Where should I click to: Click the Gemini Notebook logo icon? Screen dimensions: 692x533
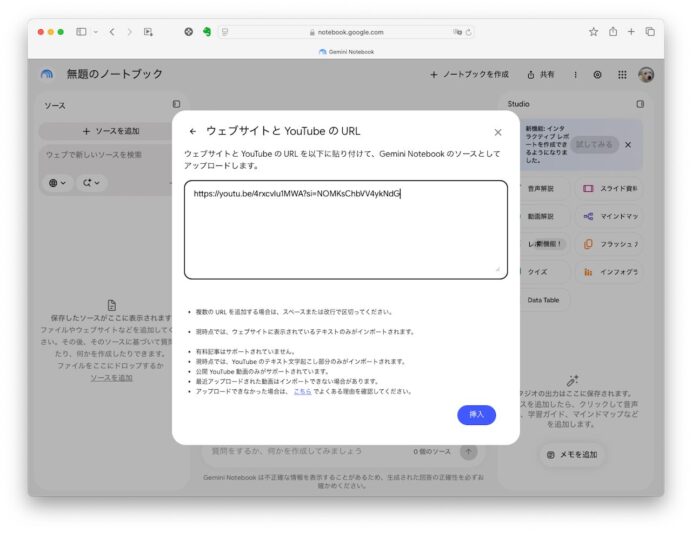pyautogui.click(x=47, y=74)
